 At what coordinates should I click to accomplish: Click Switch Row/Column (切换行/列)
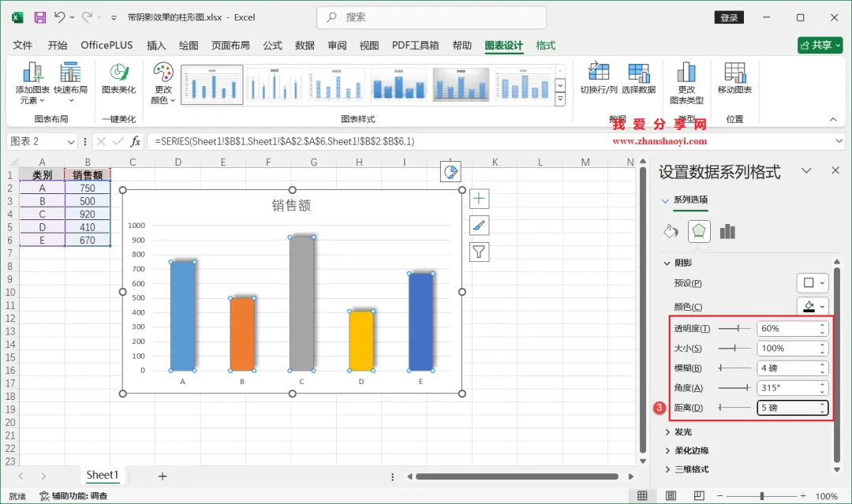[x=598, y=77]
